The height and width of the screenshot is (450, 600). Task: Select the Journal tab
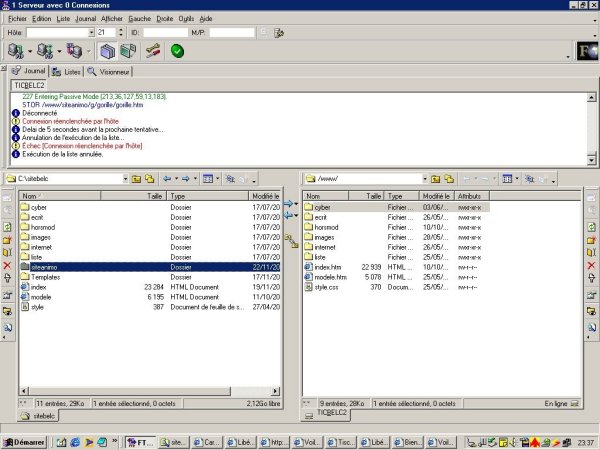click(x=29, y=71)
